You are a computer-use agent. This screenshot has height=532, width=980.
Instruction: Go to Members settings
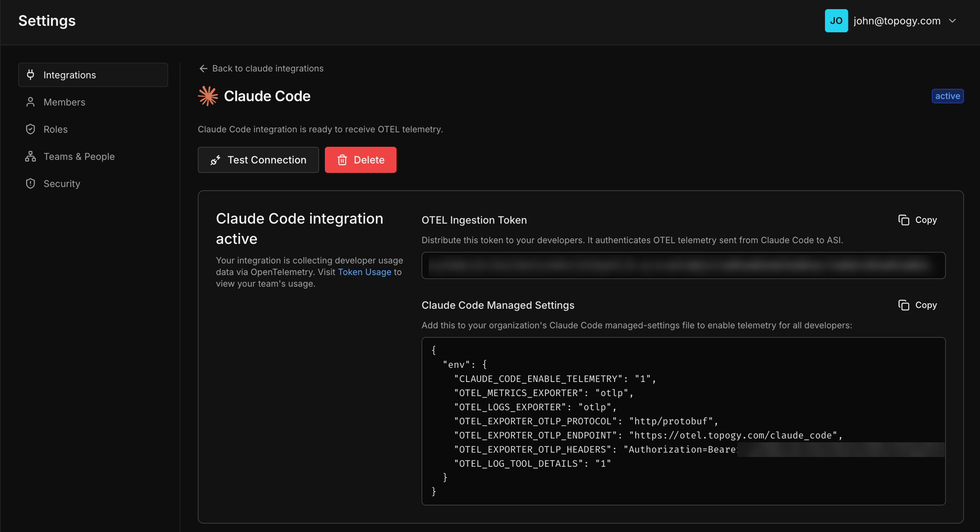coord(93,102)
